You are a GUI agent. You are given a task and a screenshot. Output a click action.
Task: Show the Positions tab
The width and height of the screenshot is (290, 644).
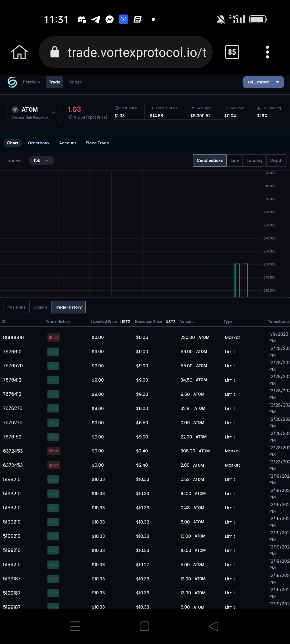16,307
